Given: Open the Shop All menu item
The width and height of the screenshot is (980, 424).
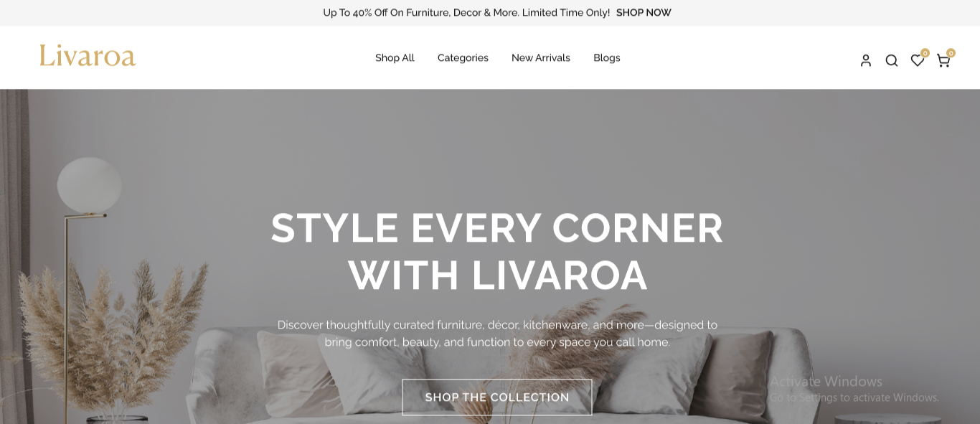Looking at the screenshot, I should click(395, 57).
